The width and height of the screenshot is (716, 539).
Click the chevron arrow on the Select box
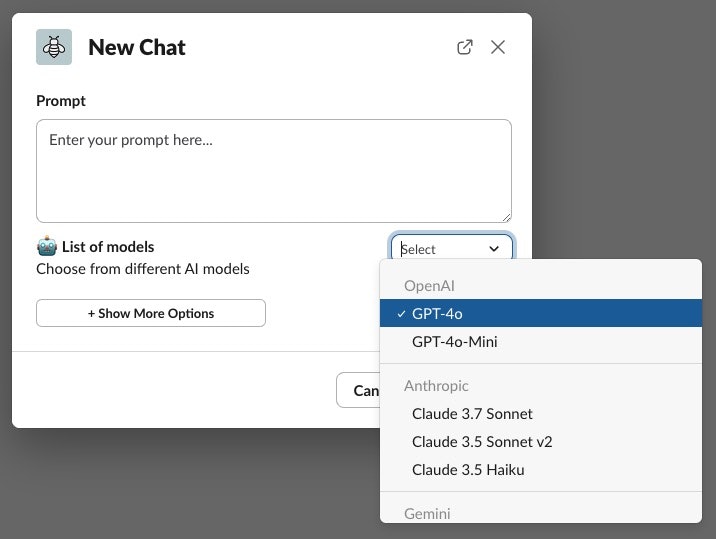coord(494,249)
